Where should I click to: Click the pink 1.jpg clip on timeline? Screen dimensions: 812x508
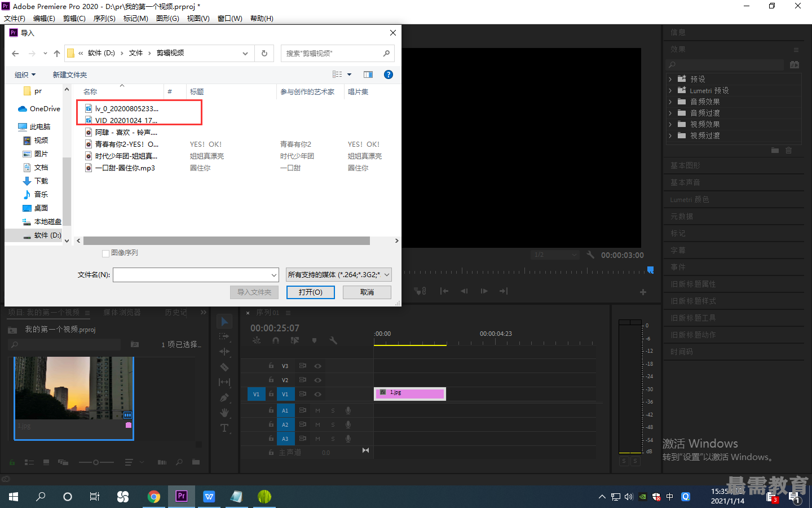click(410, 393)
